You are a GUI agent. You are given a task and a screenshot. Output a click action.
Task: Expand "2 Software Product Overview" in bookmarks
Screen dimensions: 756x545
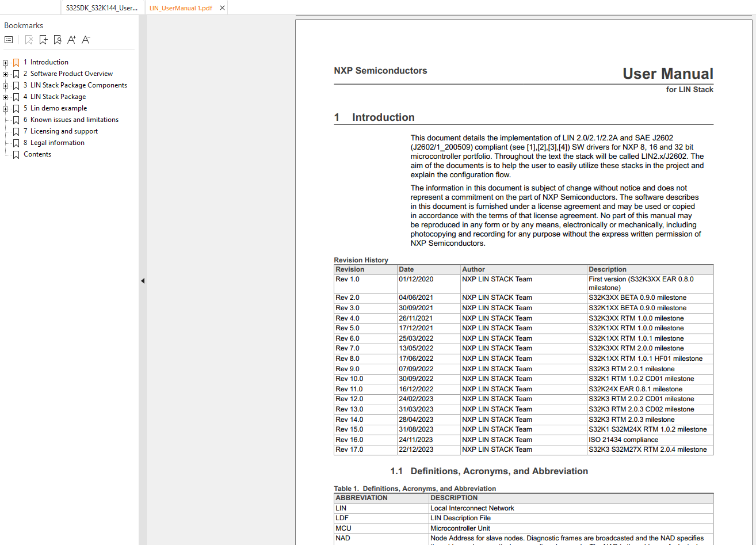[5, 73]
